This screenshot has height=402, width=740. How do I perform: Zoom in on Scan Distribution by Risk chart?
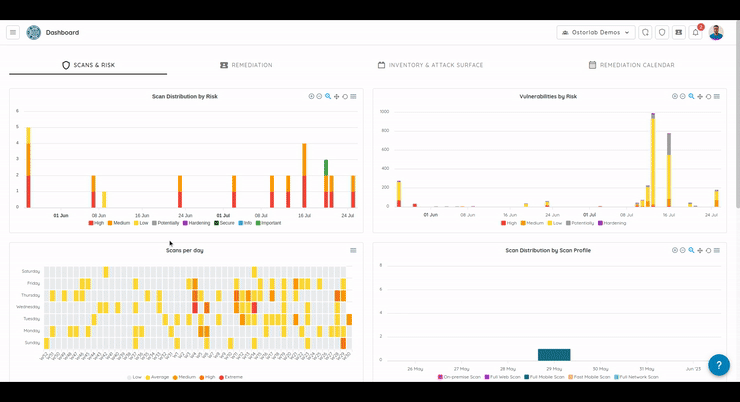(311, 97)
